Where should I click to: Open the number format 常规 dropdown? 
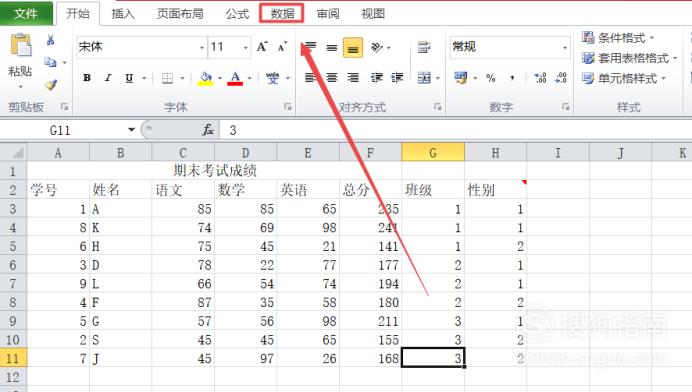pyautogui.click(x=564, y=47)
